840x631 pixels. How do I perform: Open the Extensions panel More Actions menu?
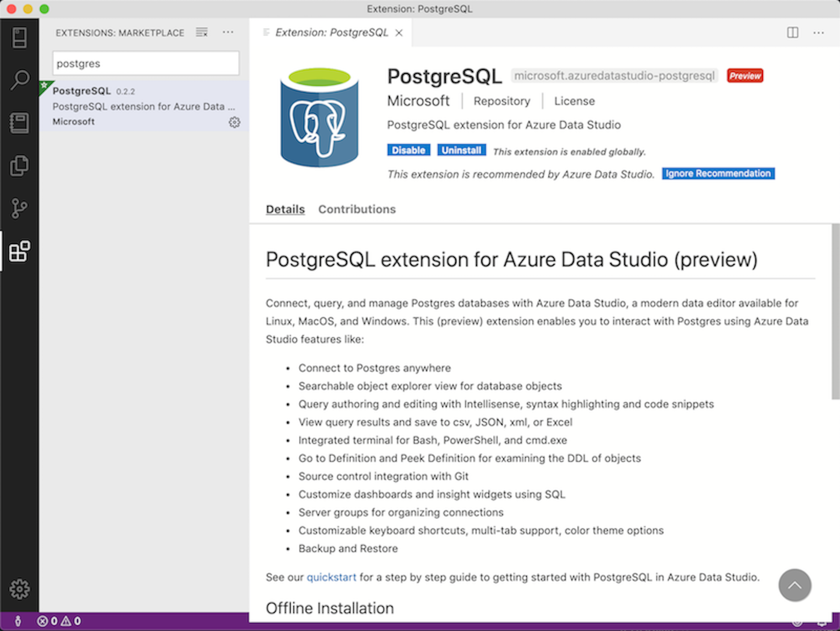[x=228, y=32]
